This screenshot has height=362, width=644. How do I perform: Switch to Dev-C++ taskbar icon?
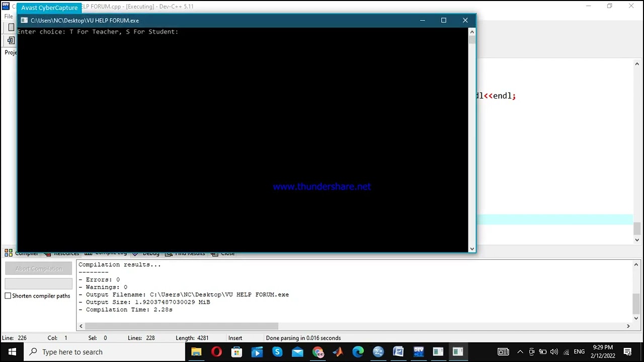(418, 352)
